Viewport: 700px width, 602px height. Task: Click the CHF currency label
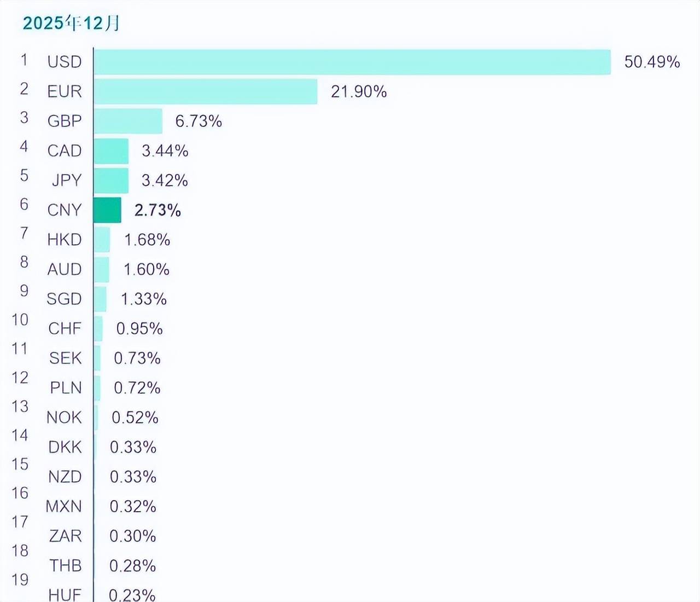pyautogui.click(x=65, y=328)
